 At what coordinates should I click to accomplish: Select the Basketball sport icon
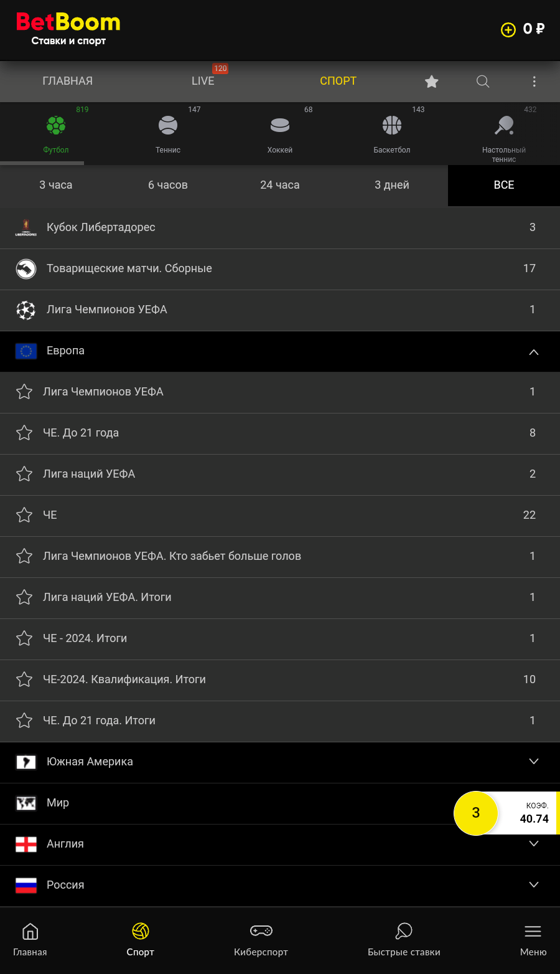click(x=392, y=126)
